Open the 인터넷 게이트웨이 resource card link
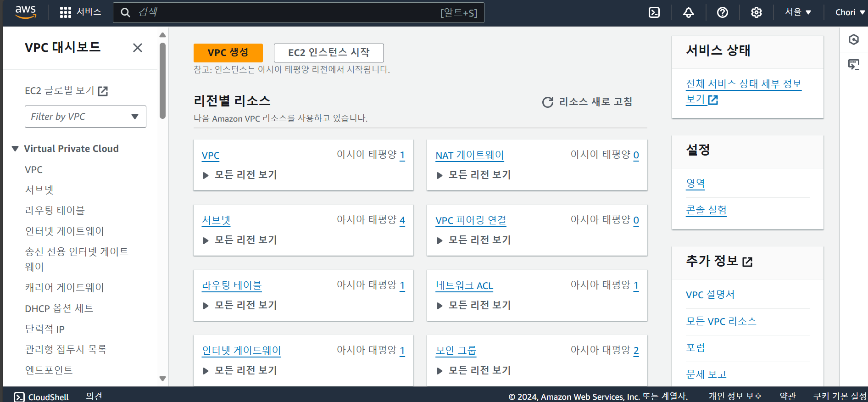This screenshot has width=868, height=402. [241, 351]
